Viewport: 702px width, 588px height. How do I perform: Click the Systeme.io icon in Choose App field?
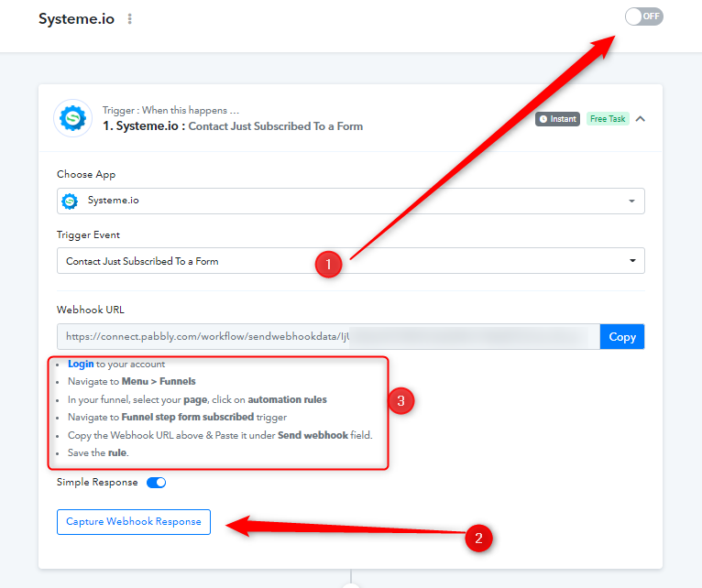click(x=70, y=201)
